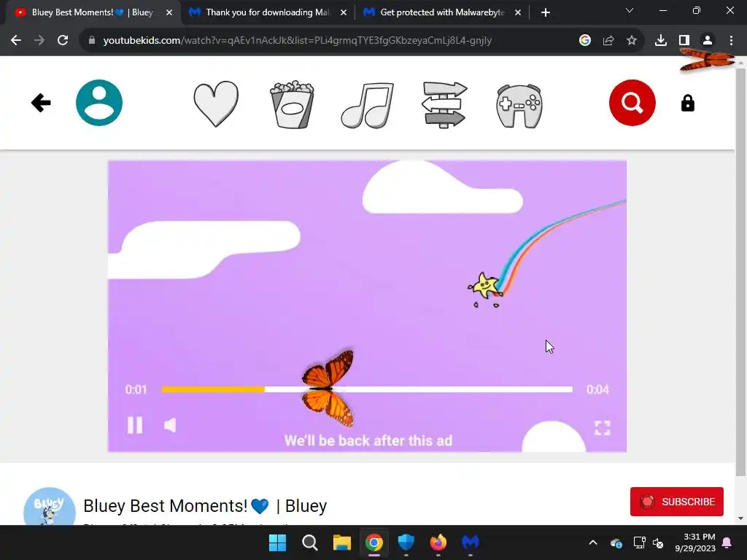
Task: Select the popcorn Shows category
Action: tap(292, 104)
